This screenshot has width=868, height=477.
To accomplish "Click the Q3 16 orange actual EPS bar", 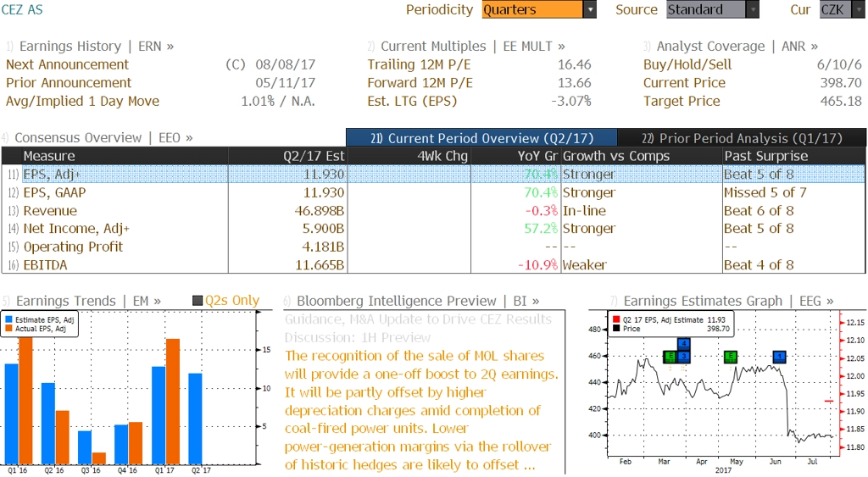I will click(99, 458).
